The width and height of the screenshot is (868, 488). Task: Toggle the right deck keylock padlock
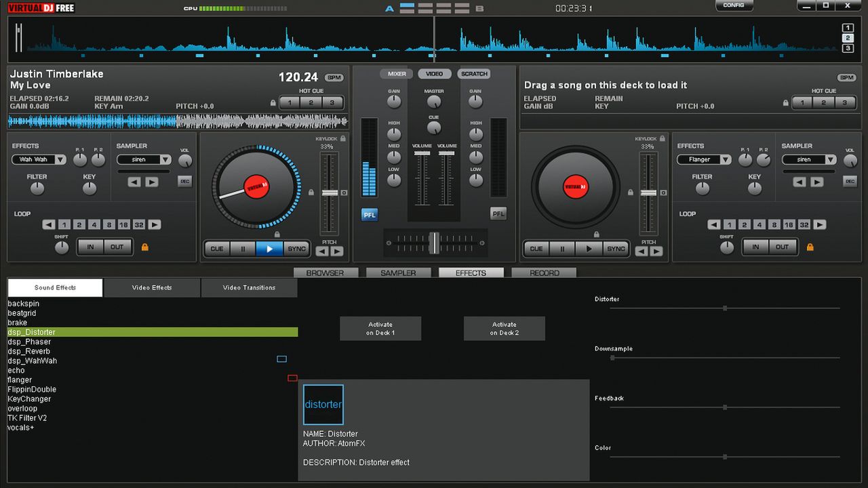(663, 138)
